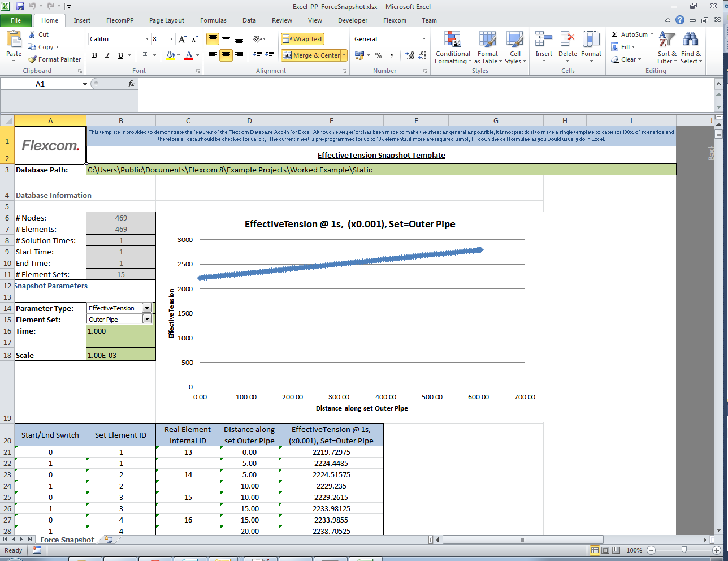The image size is (728, 561).
Task: Decrease indent icon
Action: [x=257, y=55]
